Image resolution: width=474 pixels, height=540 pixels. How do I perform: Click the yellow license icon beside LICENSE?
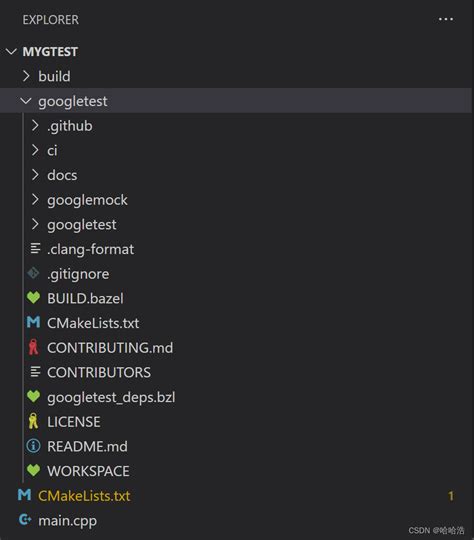[x=33, y=421]
